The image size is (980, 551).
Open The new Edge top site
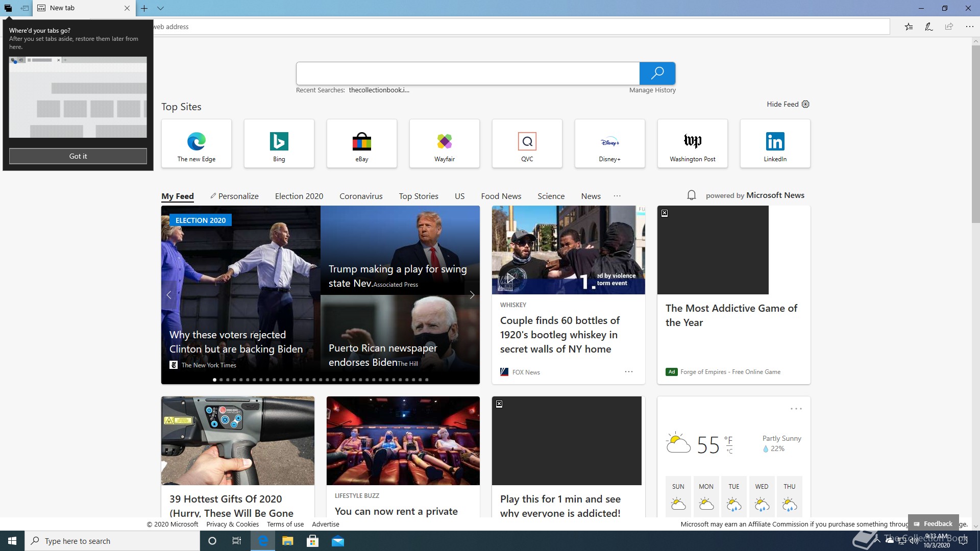197,143
